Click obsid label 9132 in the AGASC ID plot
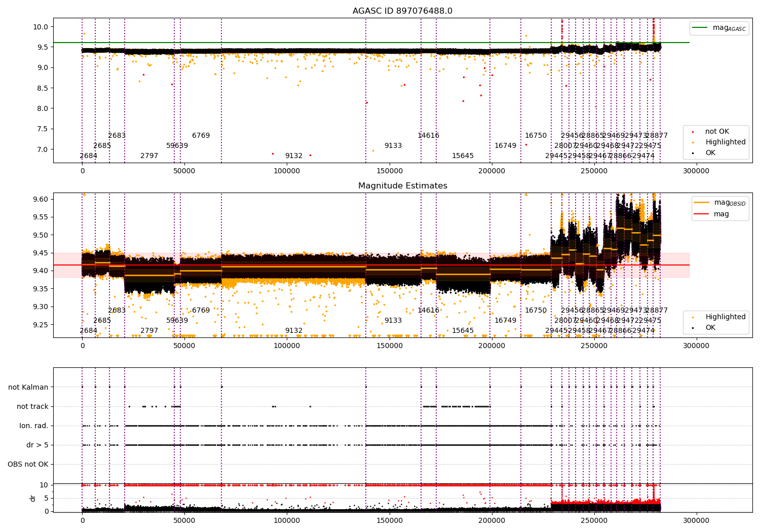This screenshot has height=532, width=760. click(x=293, y=156)
